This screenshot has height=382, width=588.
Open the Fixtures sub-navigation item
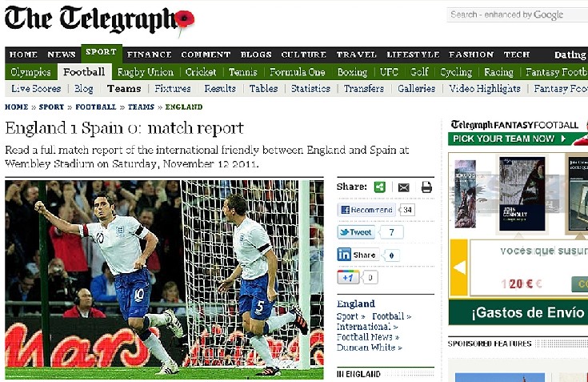coord(173,89)
